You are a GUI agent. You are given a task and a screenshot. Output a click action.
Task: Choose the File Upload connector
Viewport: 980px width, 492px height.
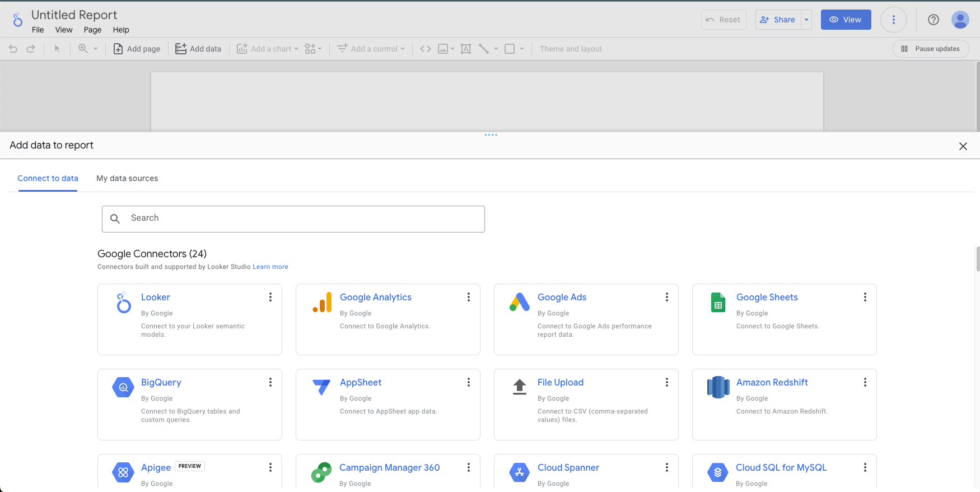[x=586, y=405]
